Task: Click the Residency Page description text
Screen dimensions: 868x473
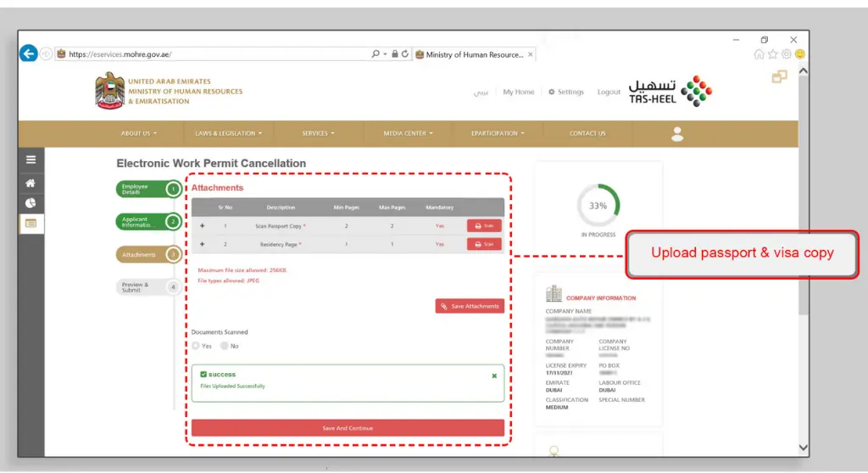Action: pyautogui.click(x=279, y=244)
